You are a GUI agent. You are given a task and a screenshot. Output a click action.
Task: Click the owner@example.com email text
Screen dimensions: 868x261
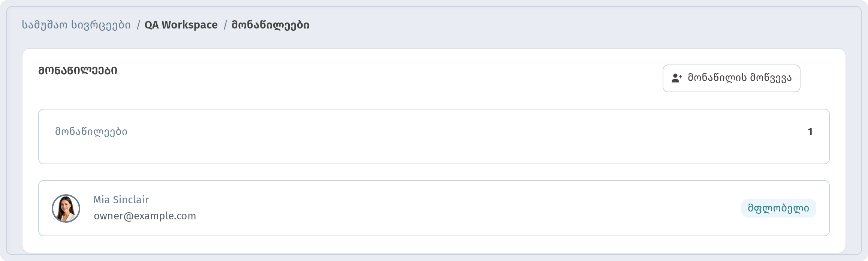(x=145, y=216)
